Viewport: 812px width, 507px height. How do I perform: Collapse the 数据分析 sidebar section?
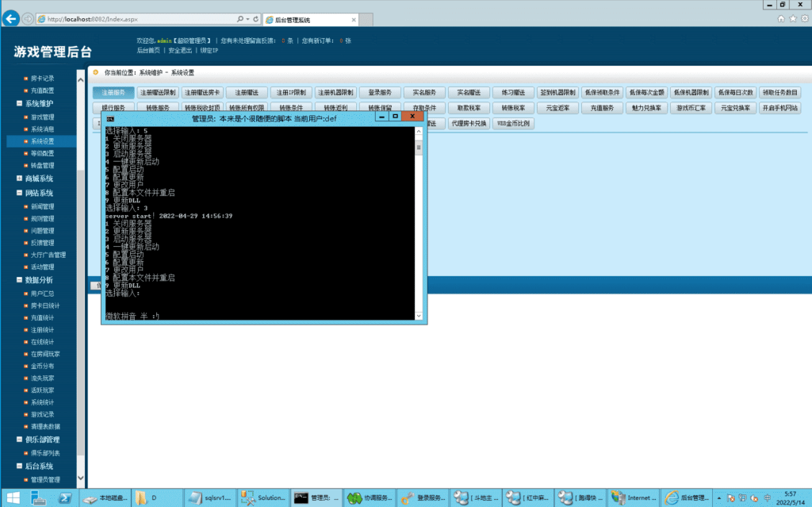coord(19,280)
